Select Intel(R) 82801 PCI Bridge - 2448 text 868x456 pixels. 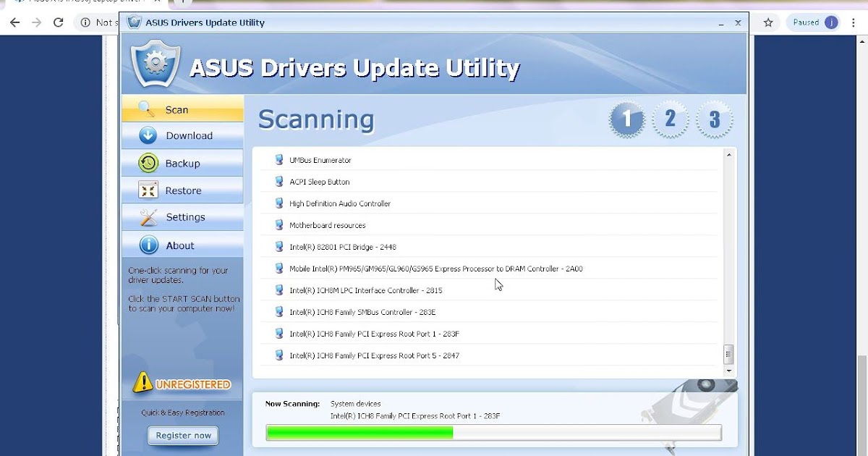(343, 248)
